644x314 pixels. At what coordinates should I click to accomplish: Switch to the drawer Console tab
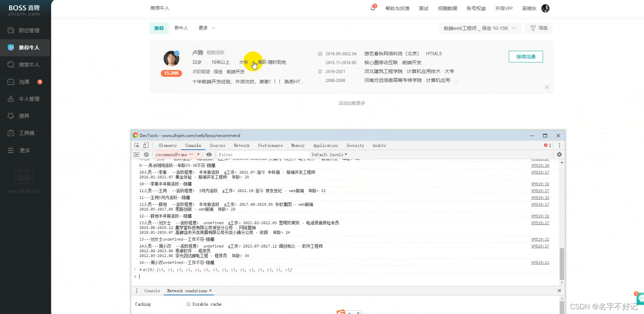152,291
